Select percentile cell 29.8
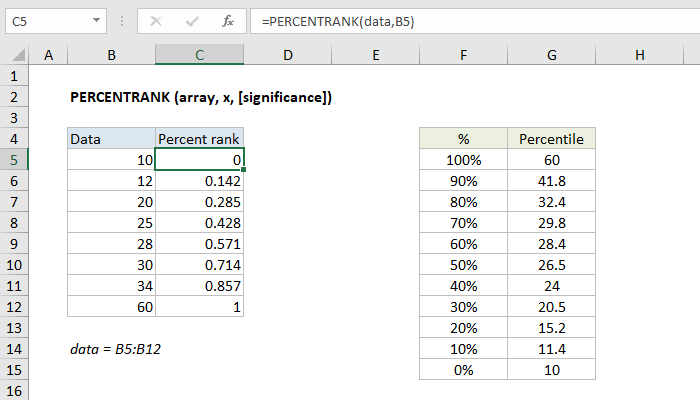The height and width of the screenshot is (400, 700). [x=552, y=223]
